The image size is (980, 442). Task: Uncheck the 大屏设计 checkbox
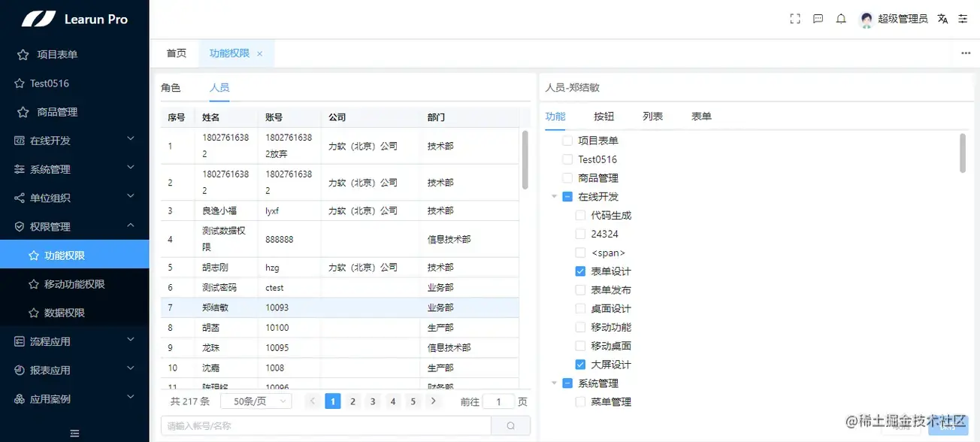pos(580,364)
